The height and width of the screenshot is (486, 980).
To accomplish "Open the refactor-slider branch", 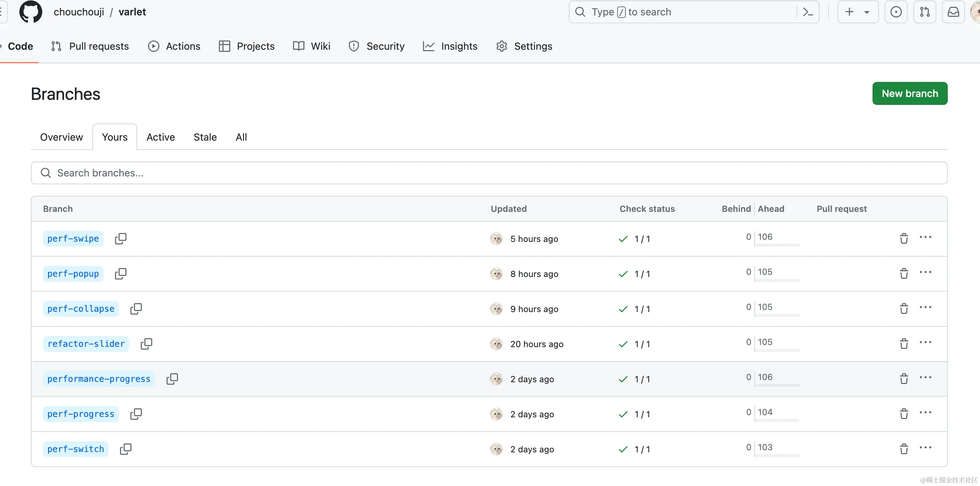I will (86, 344).
